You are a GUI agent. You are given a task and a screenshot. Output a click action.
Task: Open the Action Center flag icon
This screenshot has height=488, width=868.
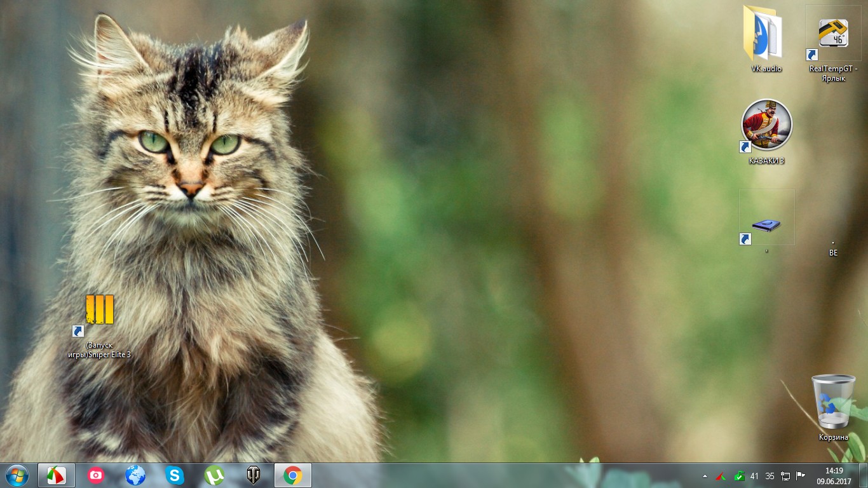point(801,476)
